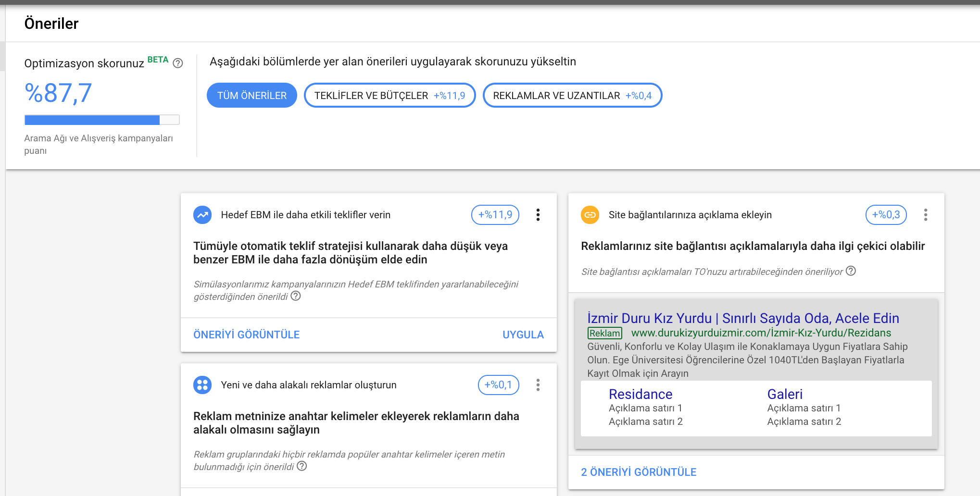Select TEKLİFLER VE BÜTÇELER filter tab
Viewport: 980px width, 496px height.
coord(389,96)
